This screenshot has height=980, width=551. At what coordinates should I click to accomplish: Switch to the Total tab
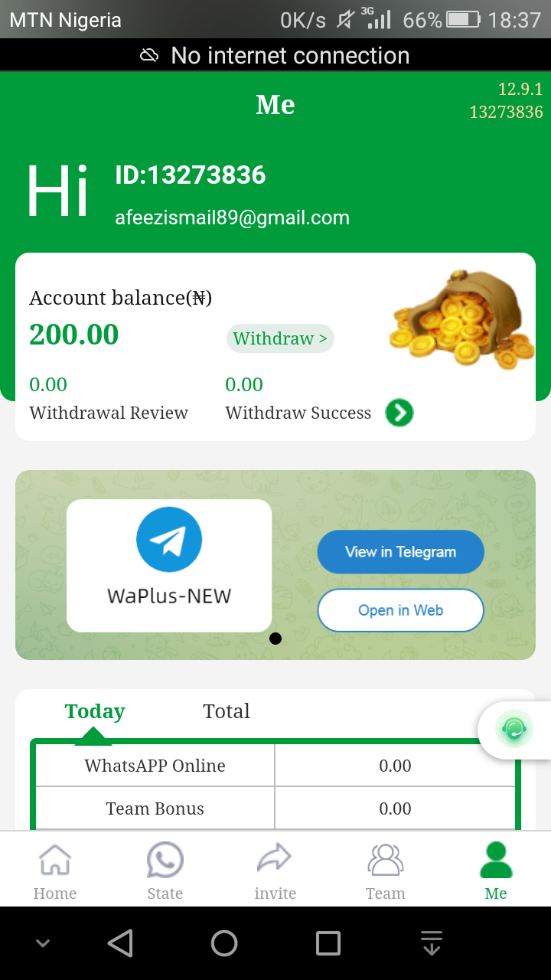(x=227, y=711)
